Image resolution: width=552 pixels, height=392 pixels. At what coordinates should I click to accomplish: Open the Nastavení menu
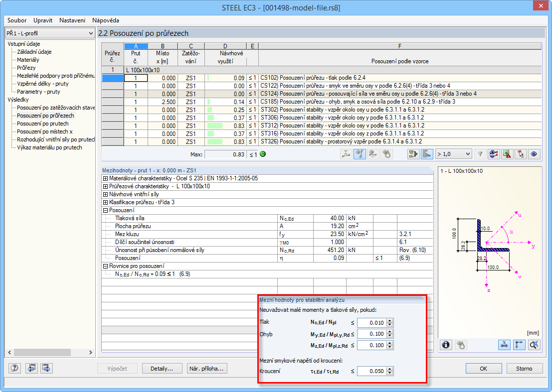pyautogui.click(x=72, y=20)
